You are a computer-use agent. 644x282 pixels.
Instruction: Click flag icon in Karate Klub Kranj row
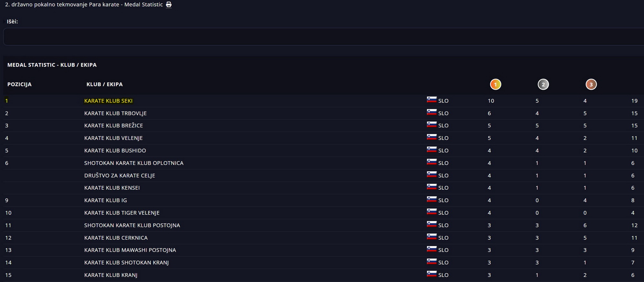click(431, 274)
